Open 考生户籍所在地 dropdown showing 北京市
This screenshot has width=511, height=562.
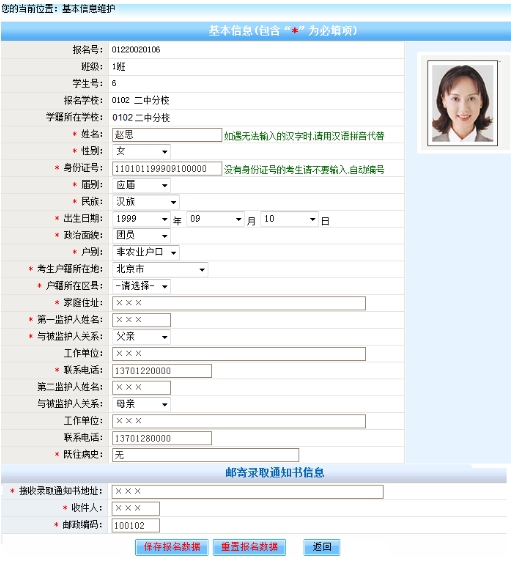coord(160,270)
